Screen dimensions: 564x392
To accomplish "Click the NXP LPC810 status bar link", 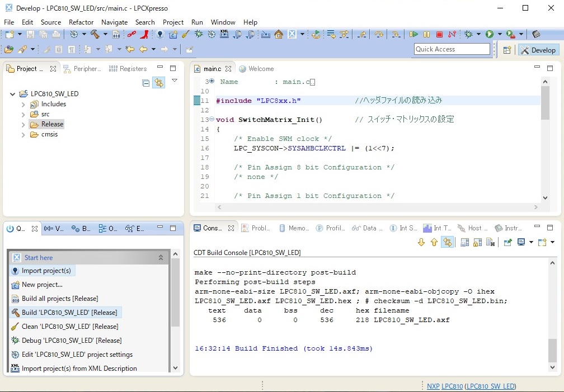I will (445, 386).
